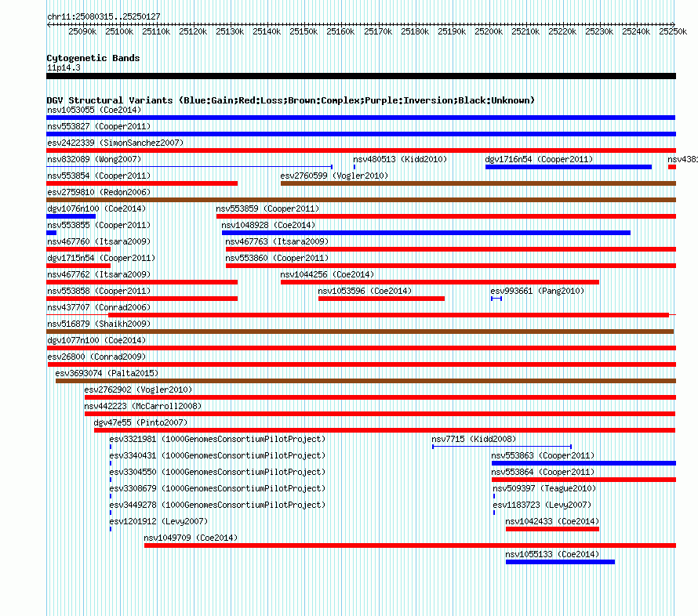Click nsv553858 (Cooper2011) label
698x616 pixels.
99,291
